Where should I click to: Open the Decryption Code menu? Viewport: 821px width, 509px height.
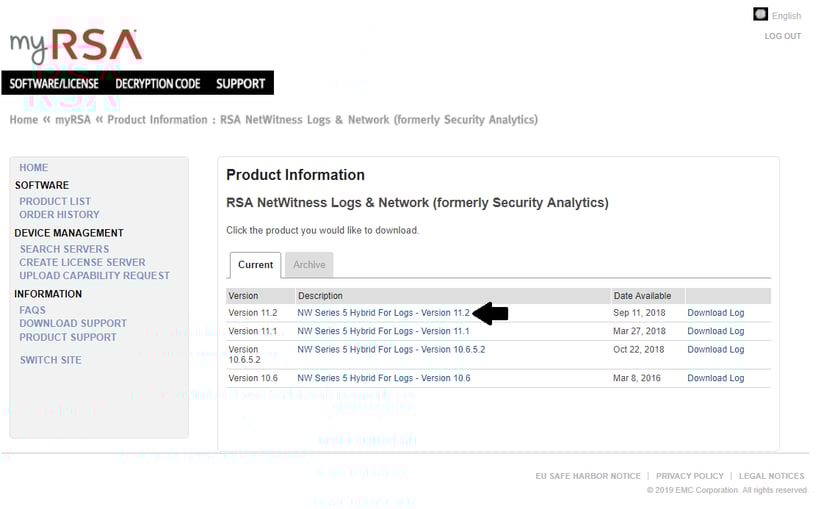[158, 84]
